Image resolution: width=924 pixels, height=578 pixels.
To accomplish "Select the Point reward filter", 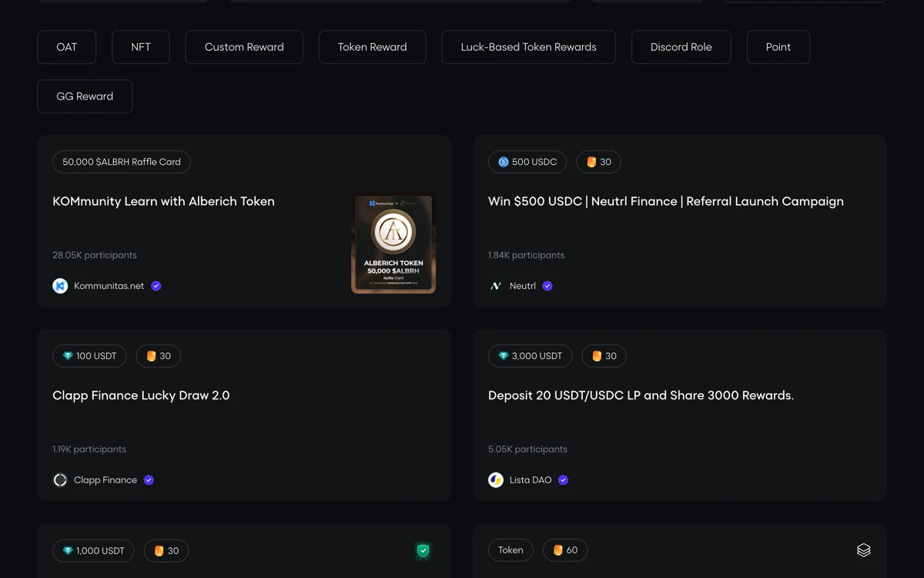I will 778,47.
